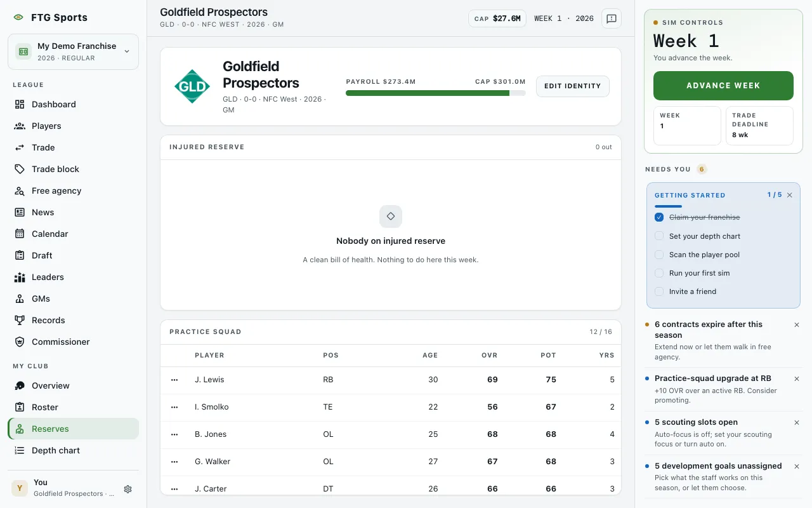Click the Depth chart list icon

click(x=20, y=450)
